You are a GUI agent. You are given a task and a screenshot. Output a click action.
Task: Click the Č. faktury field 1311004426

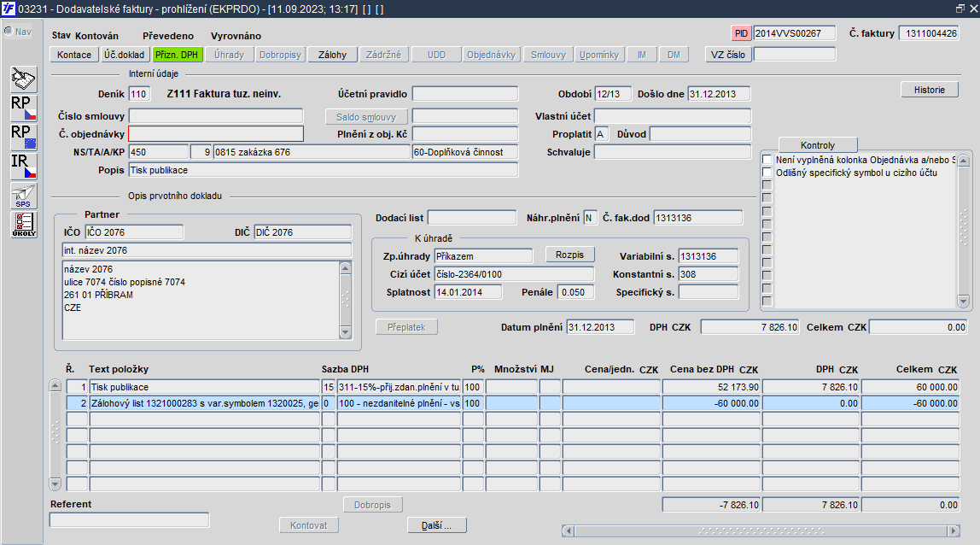click(929, 33)
